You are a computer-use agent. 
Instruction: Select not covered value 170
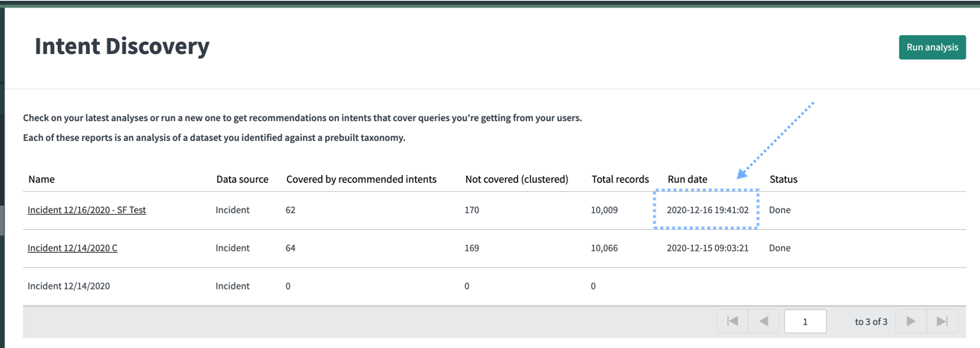click(x=472, y=210)
